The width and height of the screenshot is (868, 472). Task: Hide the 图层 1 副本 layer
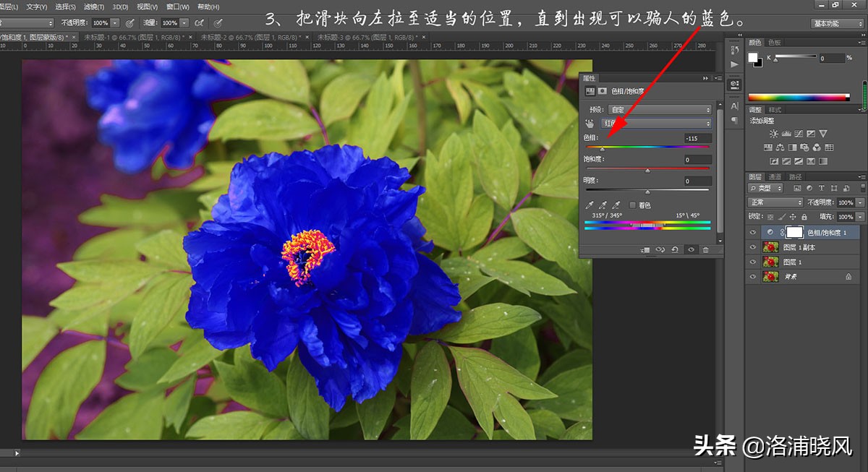[753, 247]
